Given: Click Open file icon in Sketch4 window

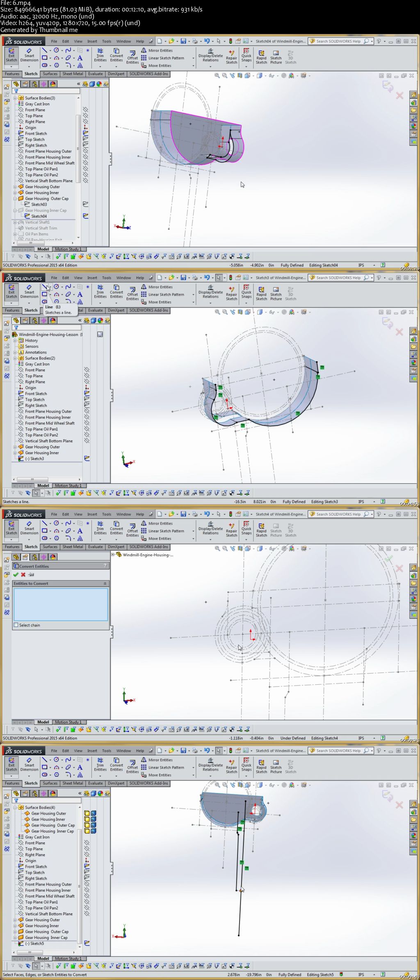Looking at the screenshot, I should tap(171, 514).
